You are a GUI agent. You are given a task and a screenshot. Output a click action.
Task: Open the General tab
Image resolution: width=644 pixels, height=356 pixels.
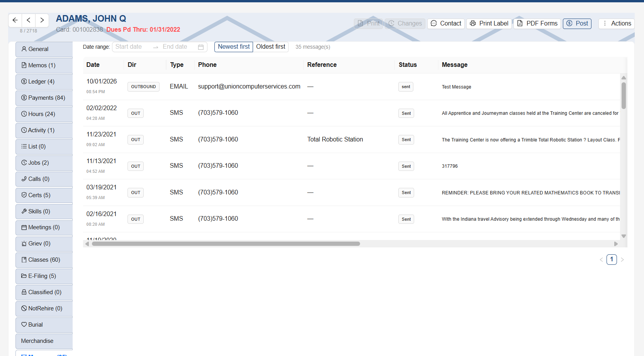(x=44, y=49)
